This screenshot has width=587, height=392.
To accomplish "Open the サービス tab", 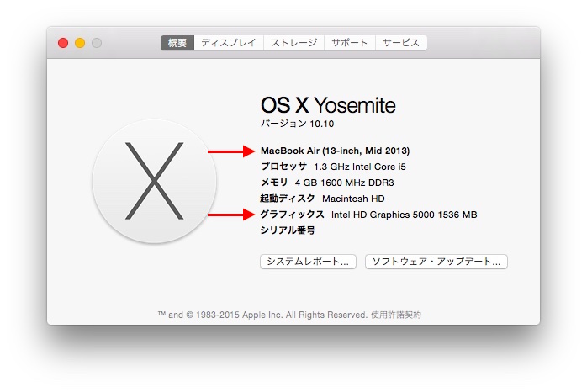I will coord(401,43).
